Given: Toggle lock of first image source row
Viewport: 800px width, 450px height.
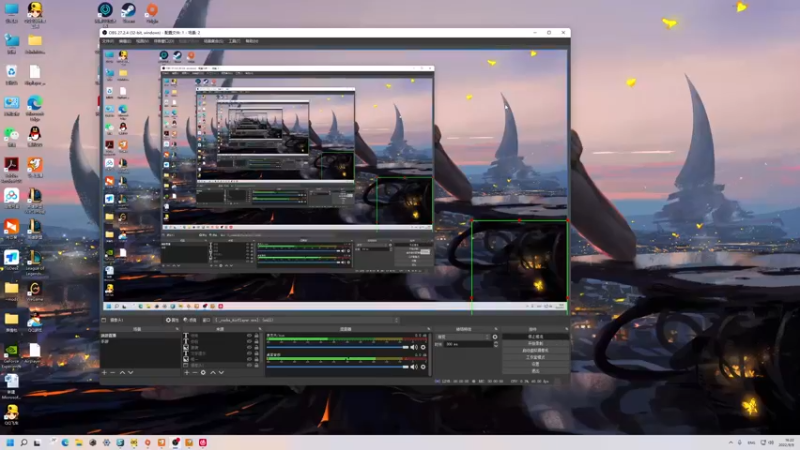Looking at the screenshot, I should pos(256,347).
